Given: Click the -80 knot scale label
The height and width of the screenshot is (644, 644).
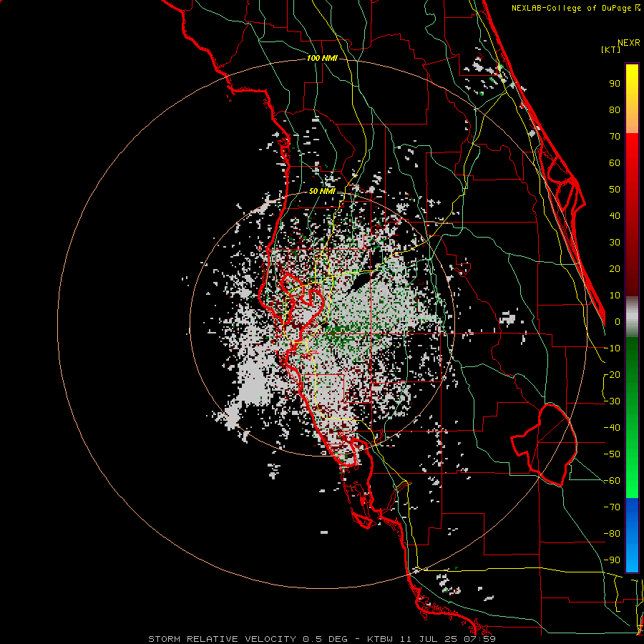Looking at the screenshot, I should (x=612, y=534).
